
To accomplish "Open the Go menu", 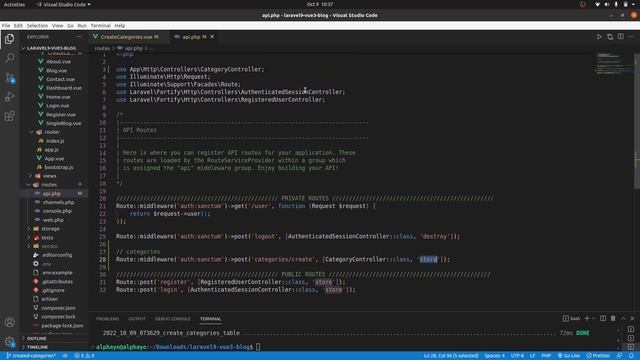I will point(70,25).
